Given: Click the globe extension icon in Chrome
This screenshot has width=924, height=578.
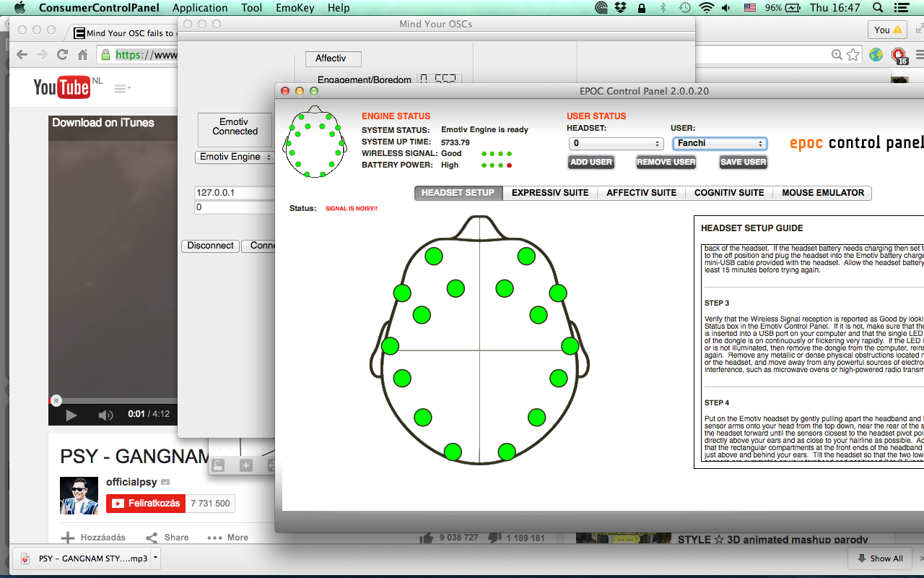Looking at the screenshot, I should click(x=876, y=55).
